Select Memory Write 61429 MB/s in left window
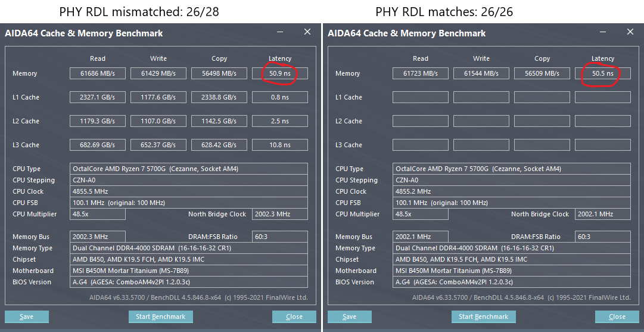644x332 pixels. 158,73
